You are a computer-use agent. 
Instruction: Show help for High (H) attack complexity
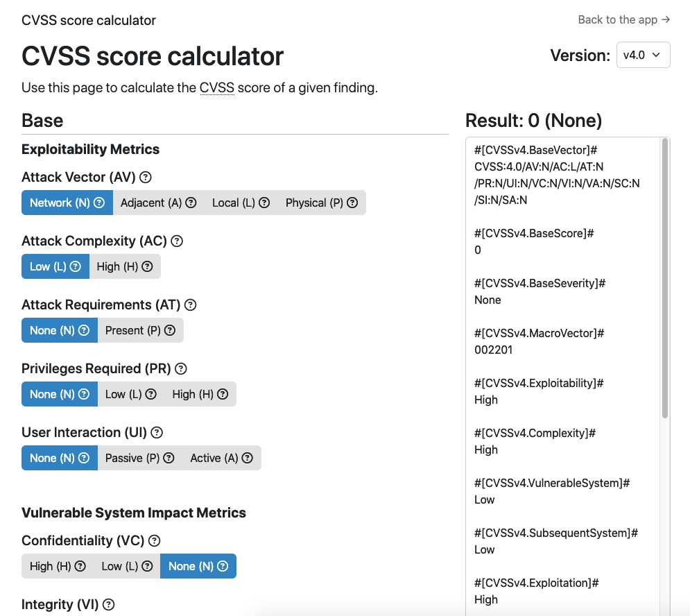(x=148, y=266)
